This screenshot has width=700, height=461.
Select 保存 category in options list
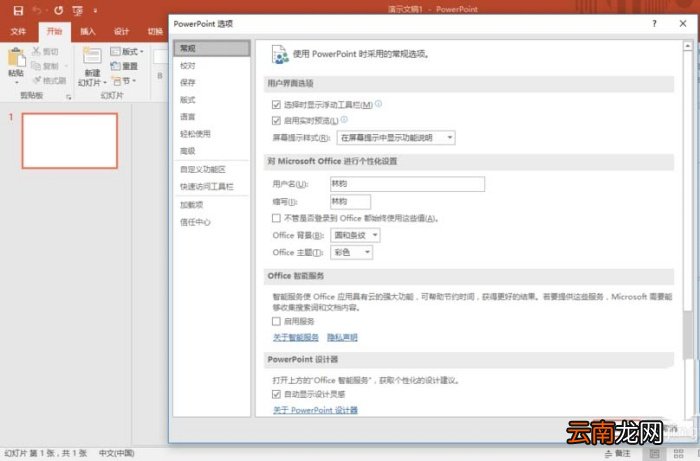click(212, 83)
